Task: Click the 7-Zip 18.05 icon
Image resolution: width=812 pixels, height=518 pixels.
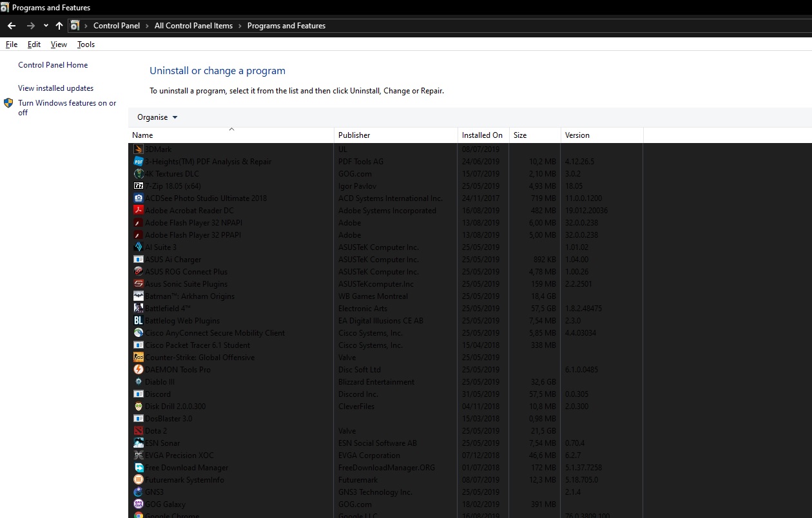Action: click(139, 186)
